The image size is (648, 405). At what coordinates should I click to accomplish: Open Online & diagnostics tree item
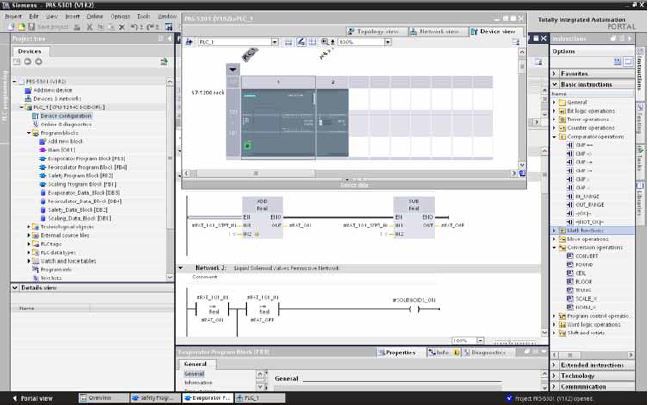66,124
